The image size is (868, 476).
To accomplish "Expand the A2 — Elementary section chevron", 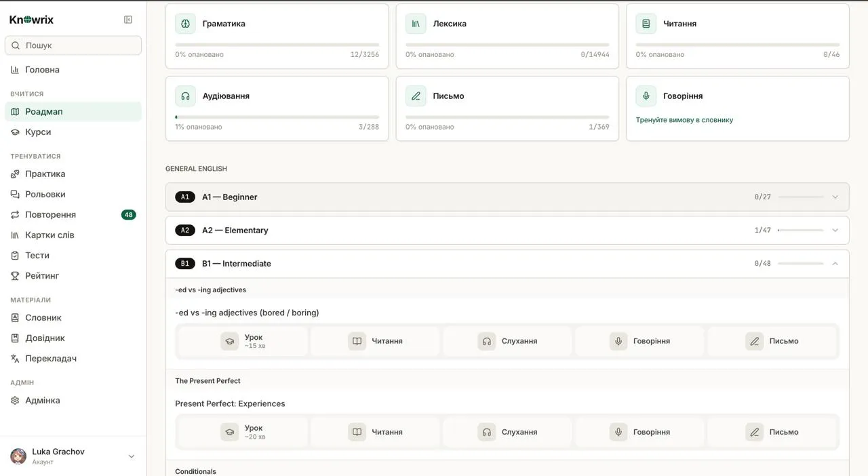I will 835,231.
